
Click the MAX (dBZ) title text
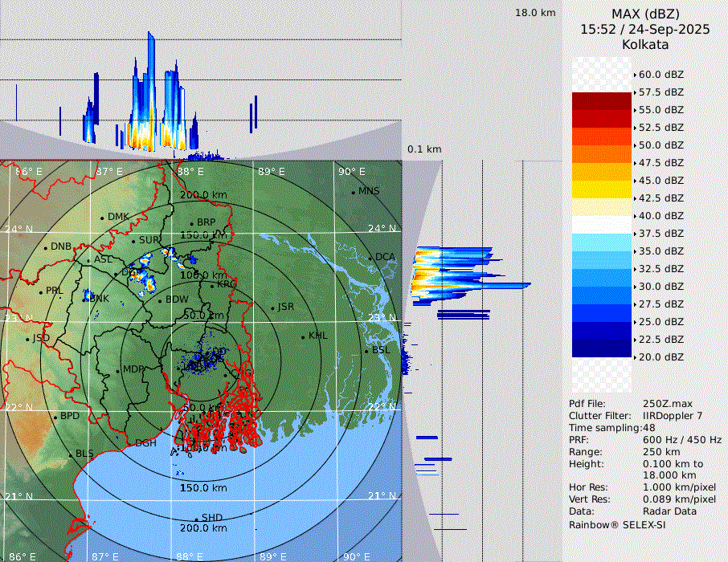coord(645,14)
